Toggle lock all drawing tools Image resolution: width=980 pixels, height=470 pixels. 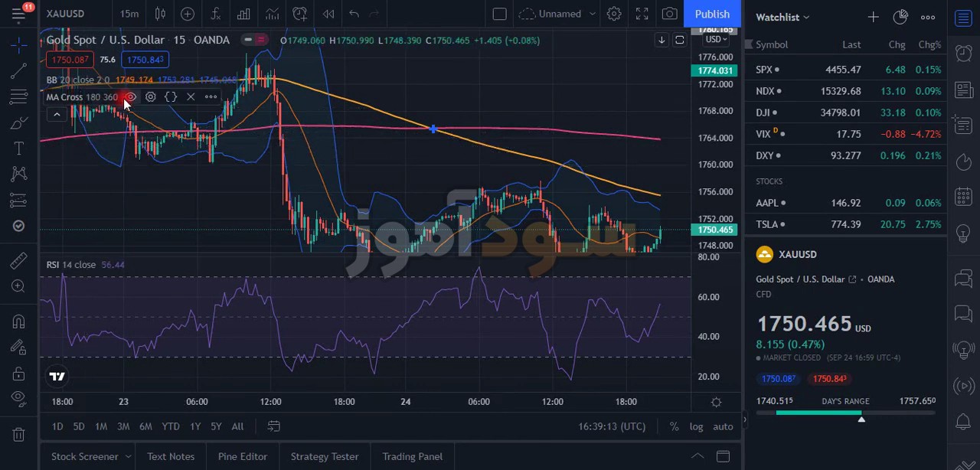click(19, 374)
